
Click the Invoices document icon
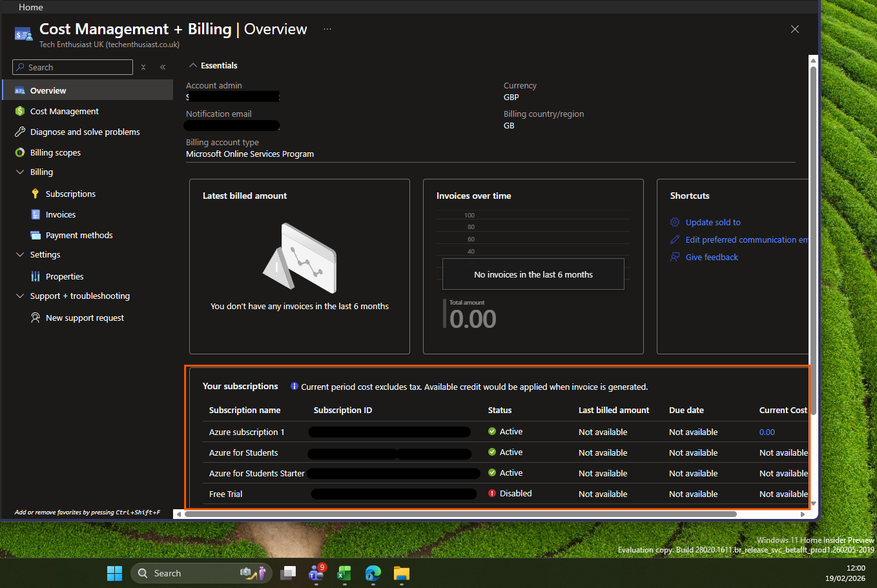[36, 214]
